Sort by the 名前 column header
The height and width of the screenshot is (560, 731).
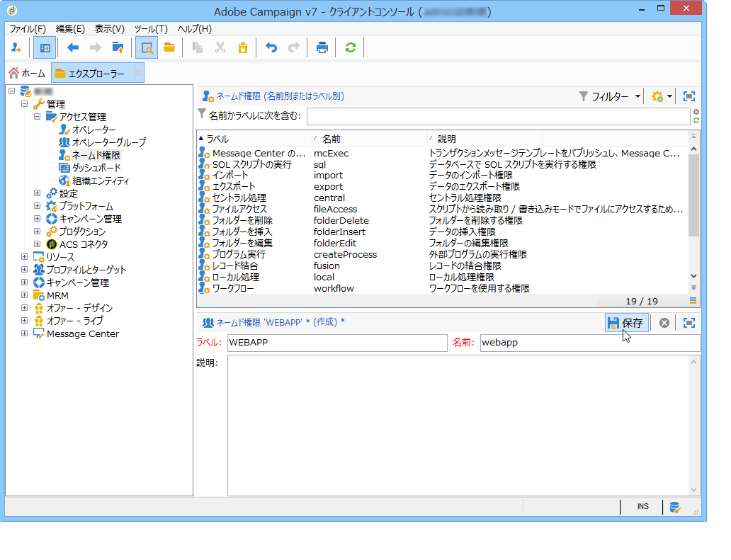point(369,139)
